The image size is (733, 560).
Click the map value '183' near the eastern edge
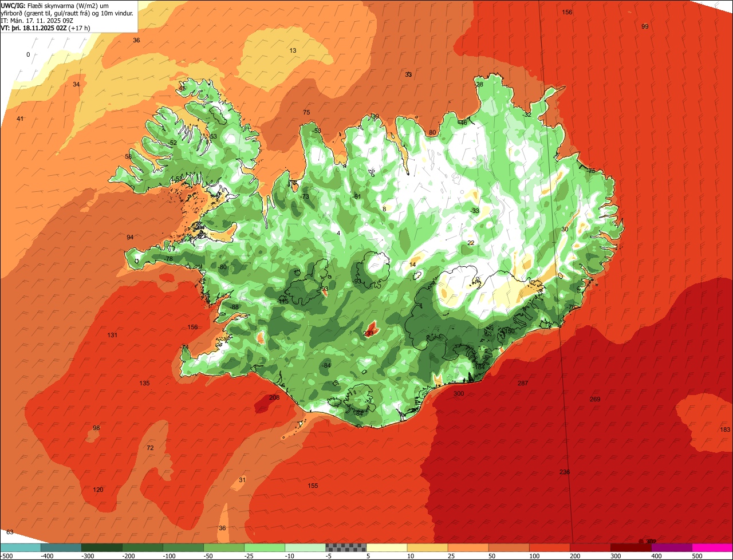point(725,429)
